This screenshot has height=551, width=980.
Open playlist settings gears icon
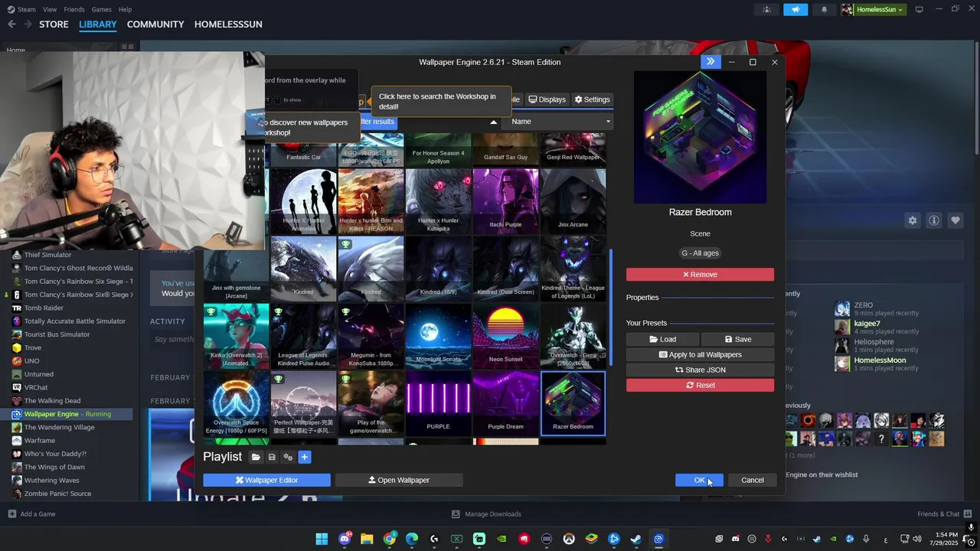(x=288, y=457)
